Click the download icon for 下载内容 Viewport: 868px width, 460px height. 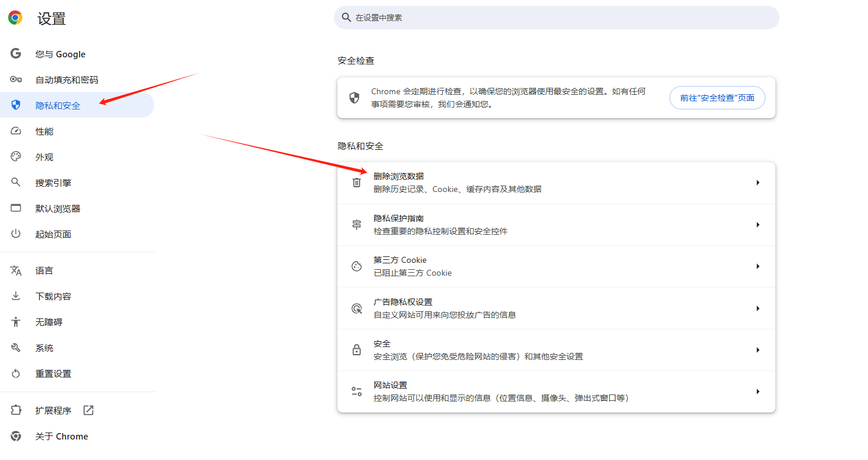16,296
